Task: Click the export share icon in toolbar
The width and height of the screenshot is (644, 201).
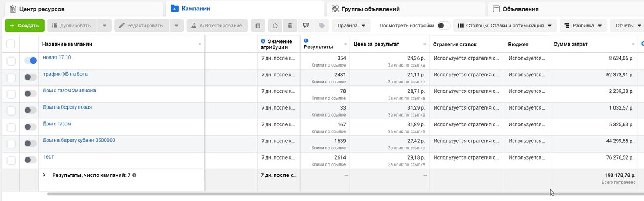Action: [306, 25]
